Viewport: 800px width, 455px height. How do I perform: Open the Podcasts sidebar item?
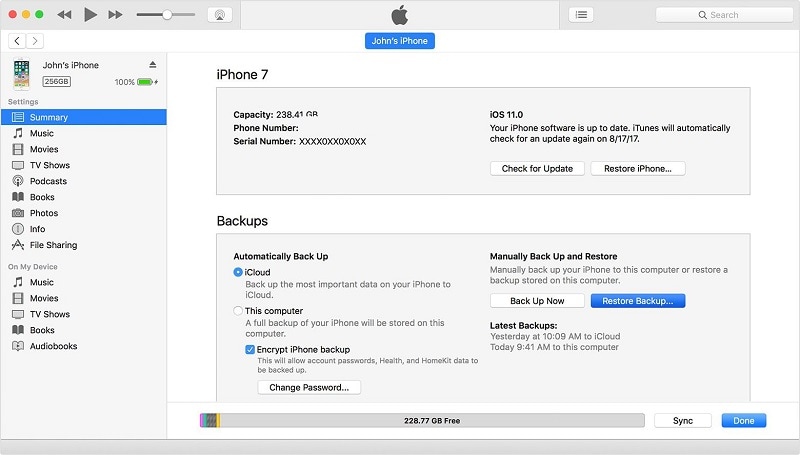(x=84, y=181)
